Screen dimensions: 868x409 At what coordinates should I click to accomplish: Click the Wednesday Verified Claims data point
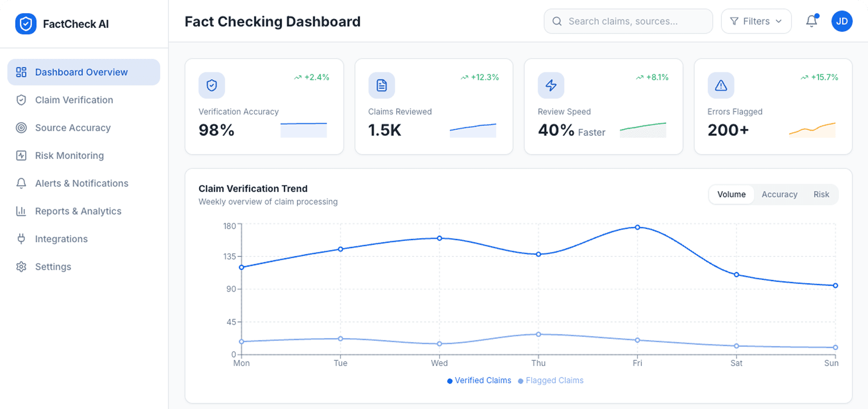[440, 238]
